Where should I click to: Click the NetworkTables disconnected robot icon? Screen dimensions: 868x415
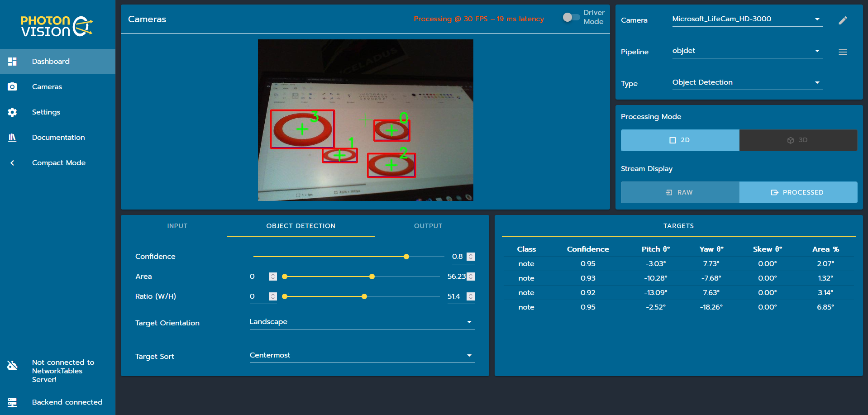pos(12,365)
